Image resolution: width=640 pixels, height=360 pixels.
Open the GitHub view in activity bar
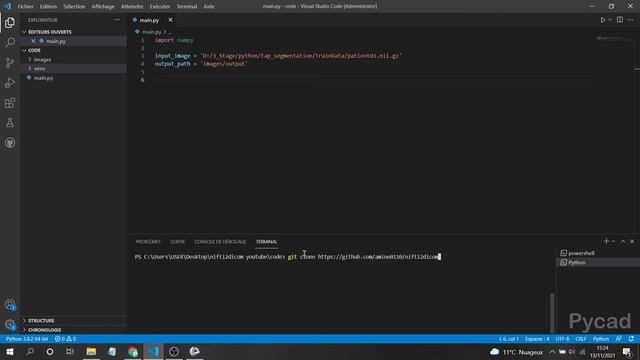[x=10, y=142]
